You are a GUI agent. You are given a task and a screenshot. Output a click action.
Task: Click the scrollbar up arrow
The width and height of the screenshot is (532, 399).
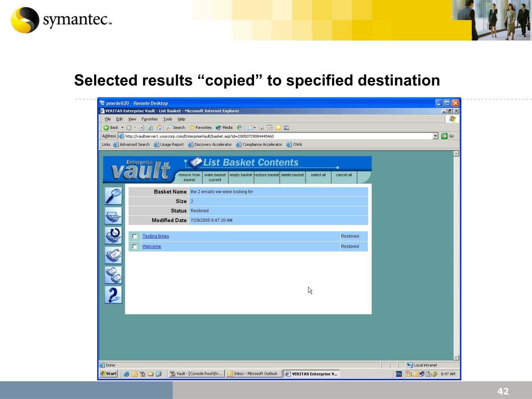click(456, 154)
